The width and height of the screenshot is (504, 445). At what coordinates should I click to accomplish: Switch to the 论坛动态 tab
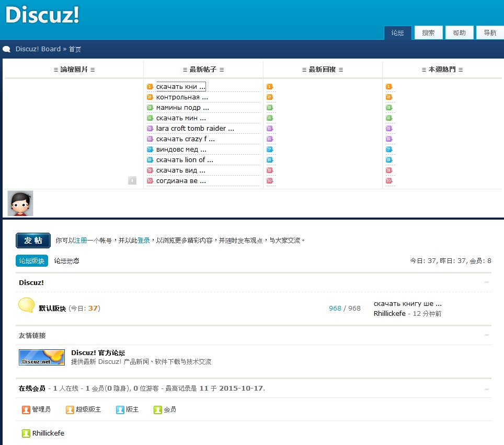67,261
